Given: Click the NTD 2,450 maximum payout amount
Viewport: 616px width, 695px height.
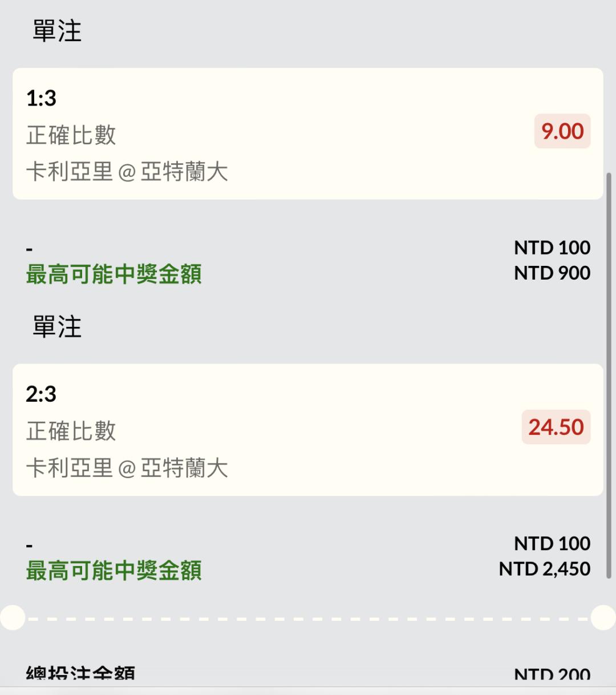Looking at the screenshot, I should click(544, 569).
